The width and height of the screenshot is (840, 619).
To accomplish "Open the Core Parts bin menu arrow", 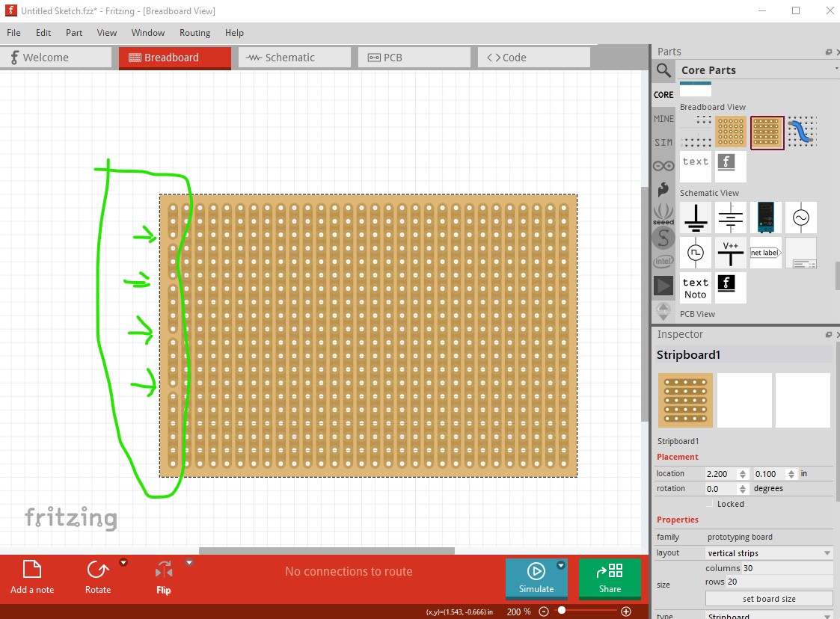I will click(836, 69).
